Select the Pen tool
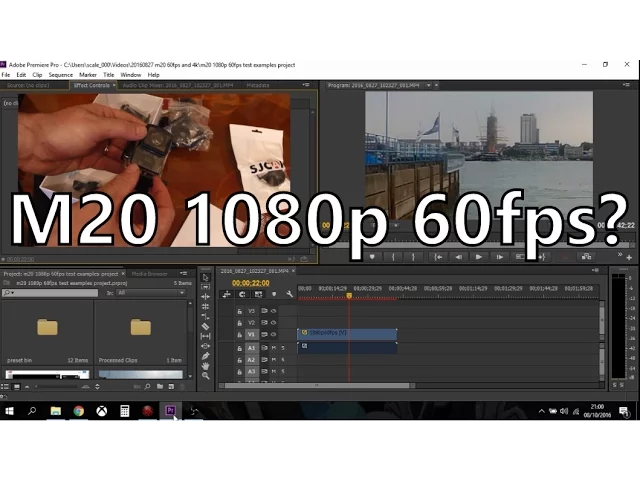The image size is (640, 480). pos(205,356)
